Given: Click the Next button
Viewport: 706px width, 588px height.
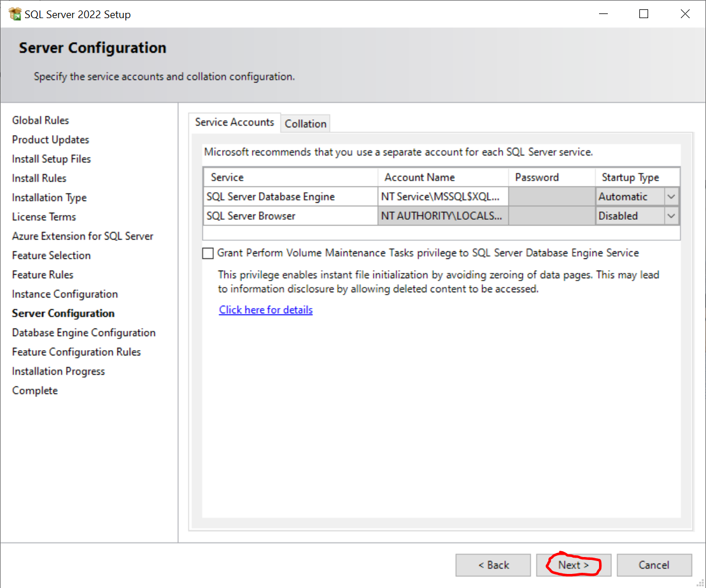Looking at the screenshot, I should [574, 565].
